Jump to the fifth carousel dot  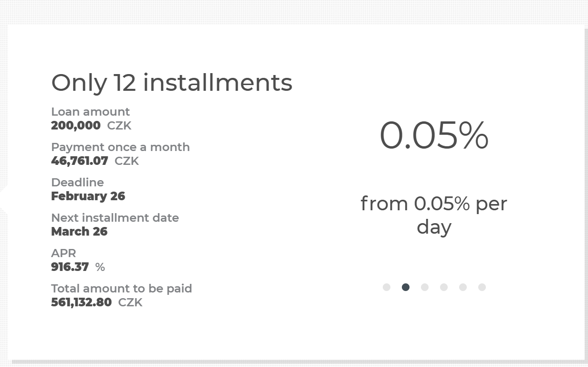pos(463,287)
